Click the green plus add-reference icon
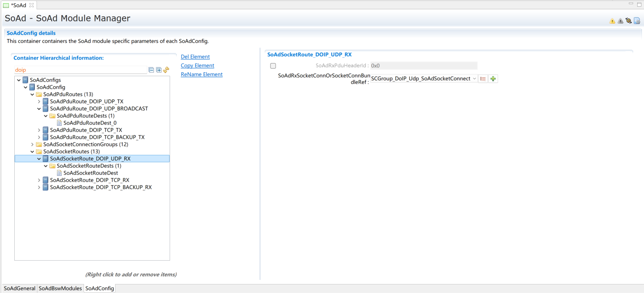644x293 pixels. tap(493, 79)
